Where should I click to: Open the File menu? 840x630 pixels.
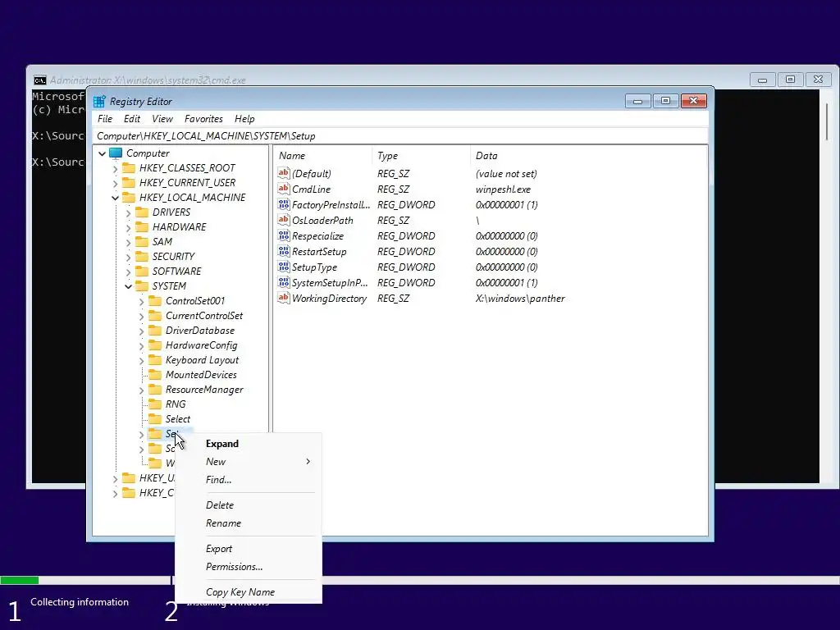(105, 119)
